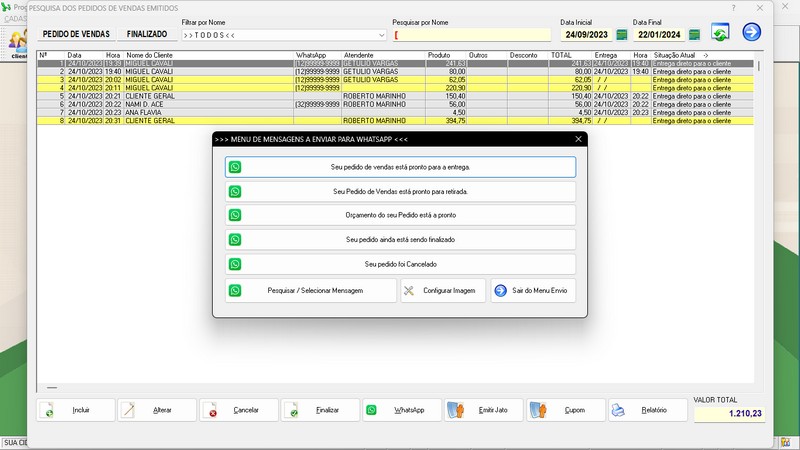The width and height of the screenshot is (800, 450).
Task: Select 'ainda está sendo finalizado' message
Action: pos(400,239)
